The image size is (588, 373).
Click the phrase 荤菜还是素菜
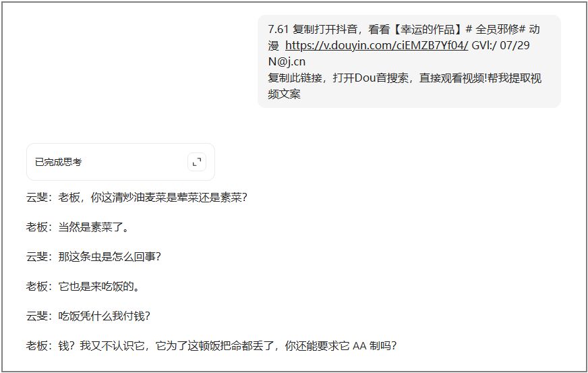[209, 198]
